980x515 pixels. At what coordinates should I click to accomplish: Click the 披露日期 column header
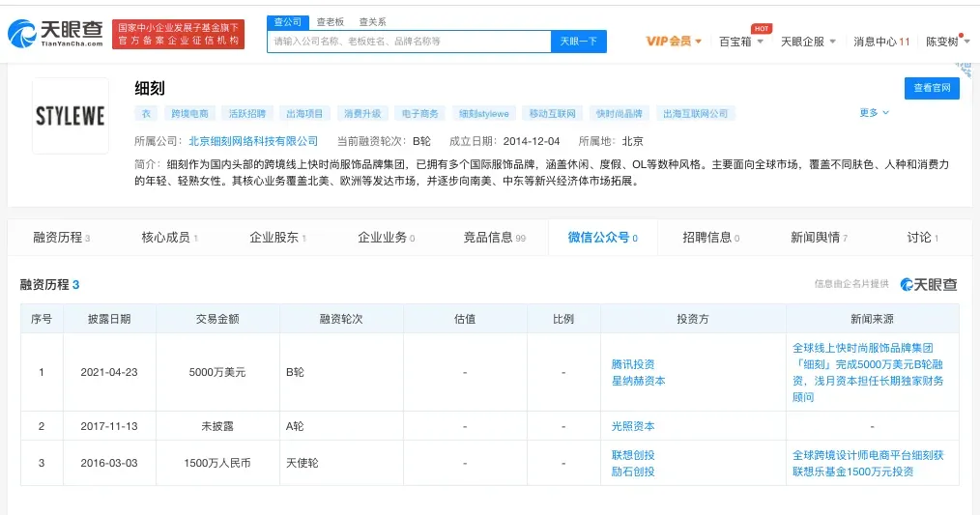tap(109, 319)
